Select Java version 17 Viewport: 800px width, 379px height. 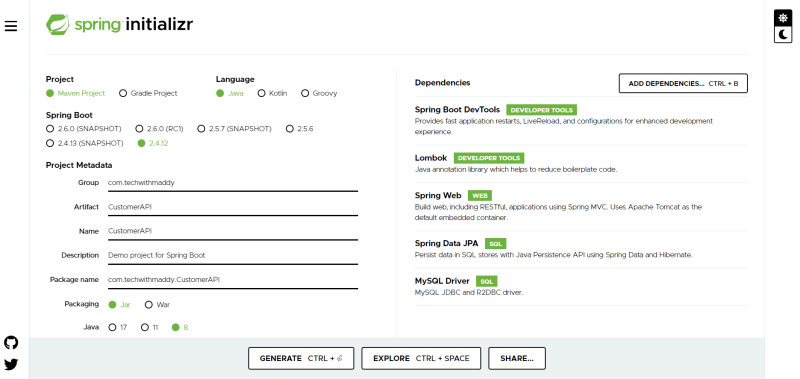pos(118,327)
